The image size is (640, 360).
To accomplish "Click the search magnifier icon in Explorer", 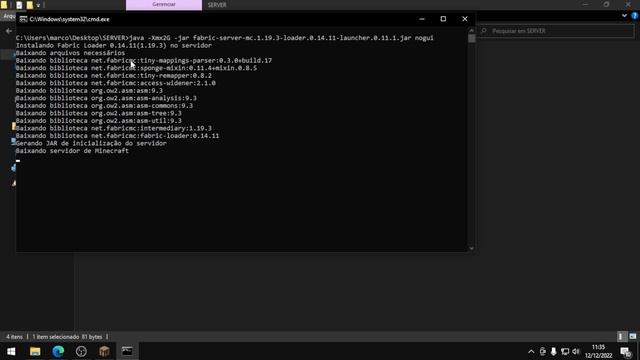I will pyautogui.click(x=484, y=31).
